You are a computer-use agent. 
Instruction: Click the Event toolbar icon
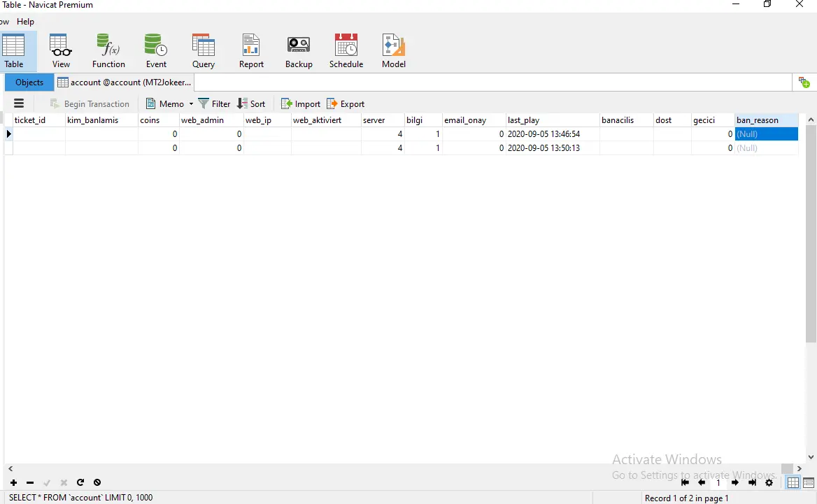(156, 51)
